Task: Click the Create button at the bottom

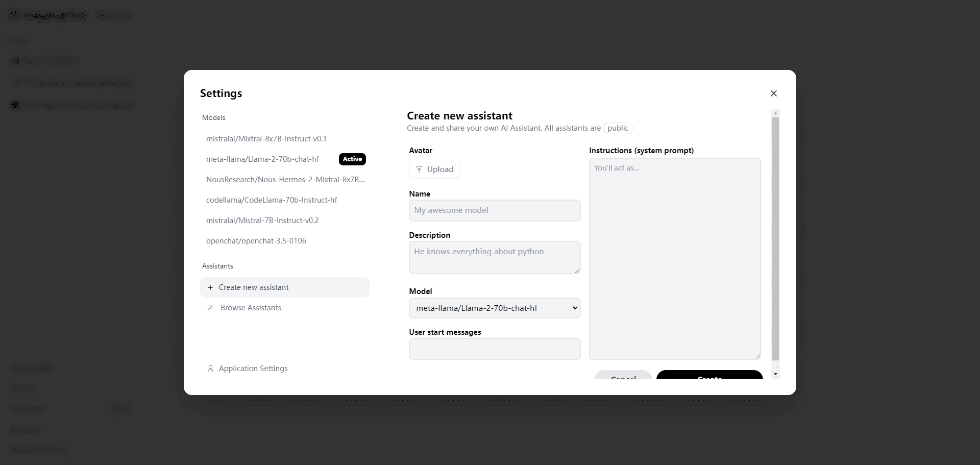Action: (x=709, y=375)
